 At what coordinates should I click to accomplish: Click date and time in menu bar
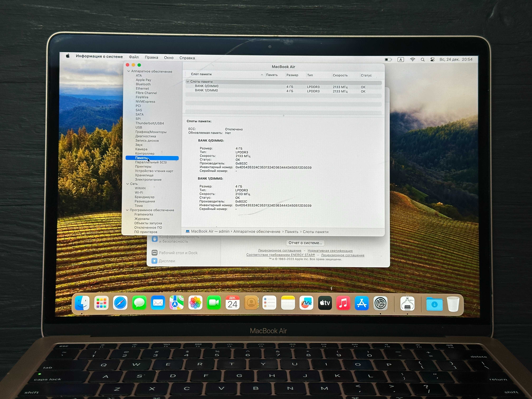(456, 59)
